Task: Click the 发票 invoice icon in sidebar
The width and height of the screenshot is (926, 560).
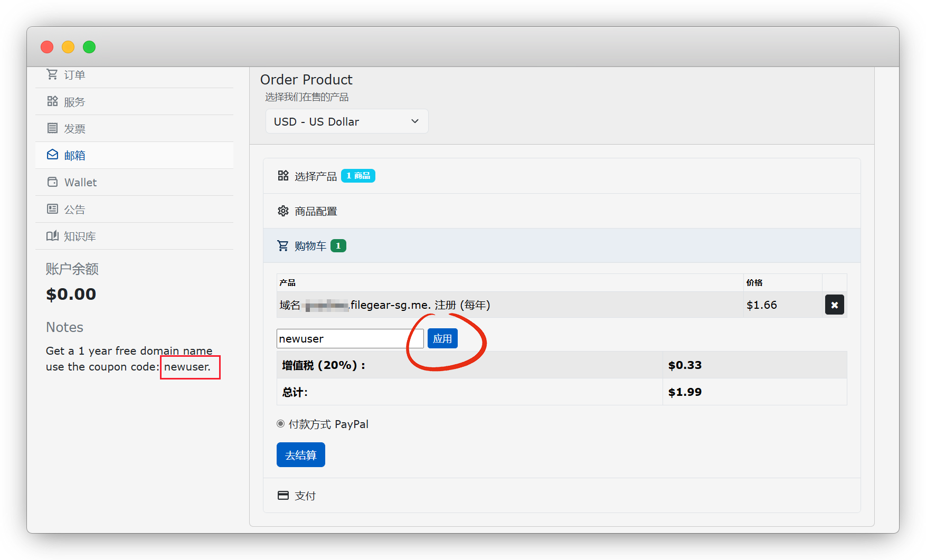Action: point(52,128)
